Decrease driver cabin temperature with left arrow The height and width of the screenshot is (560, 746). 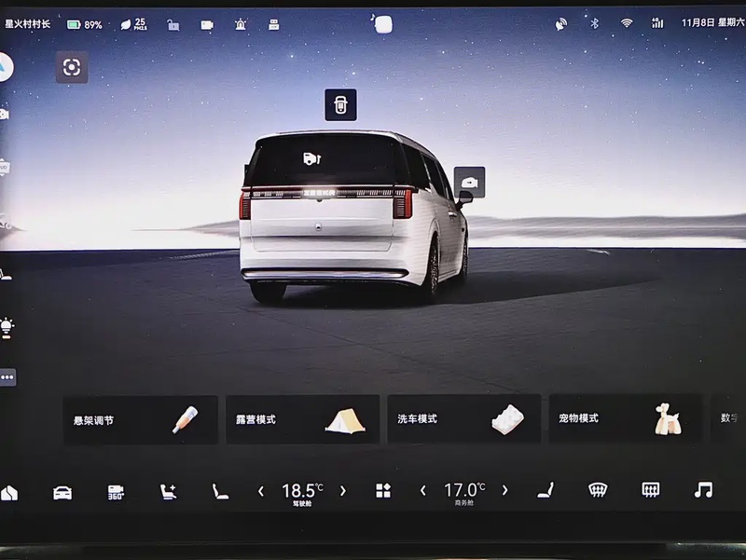(x=261, y=490)
